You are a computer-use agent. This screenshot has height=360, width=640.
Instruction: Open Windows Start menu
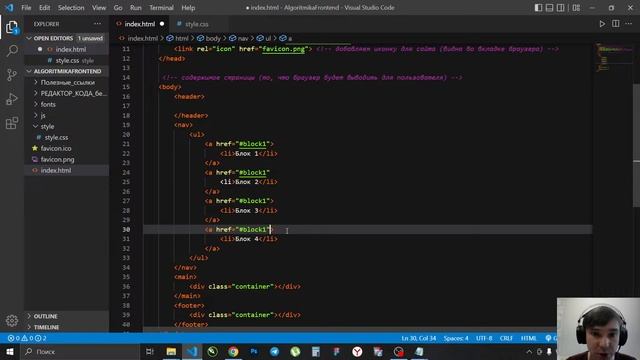click(x=10, y=351)
